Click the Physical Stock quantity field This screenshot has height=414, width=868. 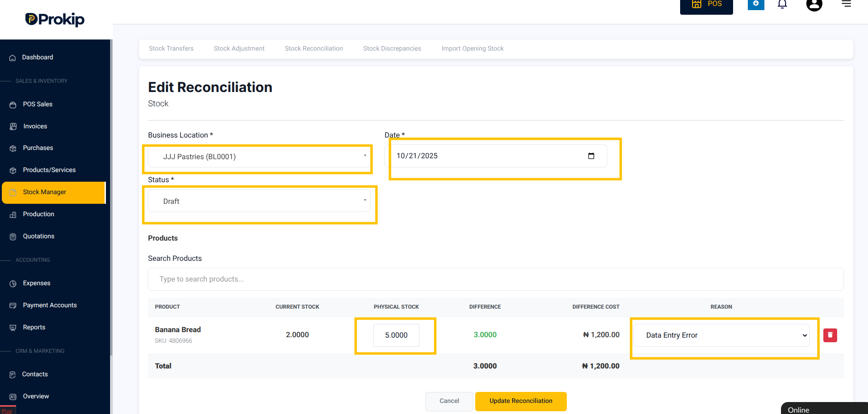(x=396, y=335)
